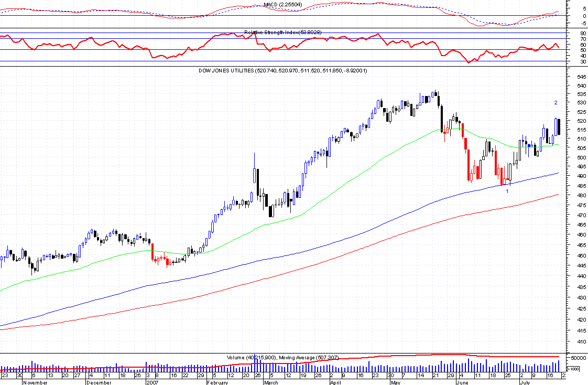Click the July label on the date axis
This screenshot has height=385, width=588.
pyautogui.click(x=525, y=382)
